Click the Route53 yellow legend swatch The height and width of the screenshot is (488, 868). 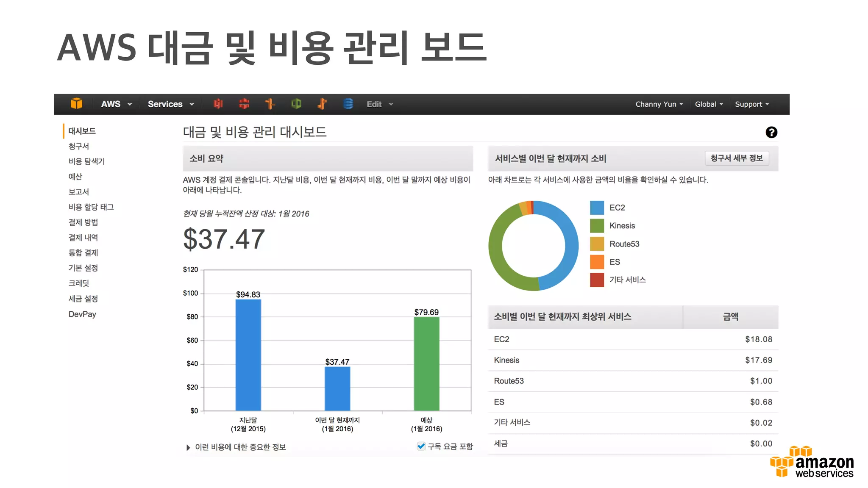point(597,244)
